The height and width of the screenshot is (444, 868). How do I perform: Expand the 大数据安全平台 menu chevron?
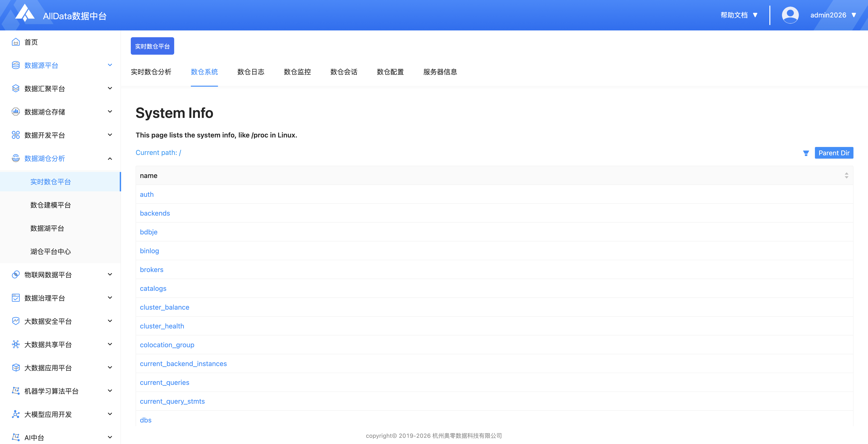tap(110, 321)
